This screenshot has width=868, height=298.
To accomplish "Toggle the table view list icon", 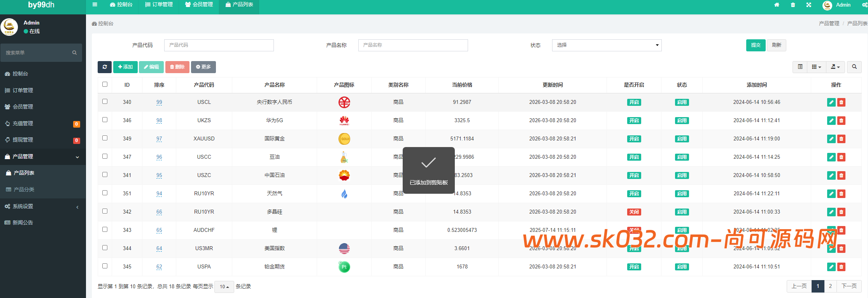I will pos(800,67).
